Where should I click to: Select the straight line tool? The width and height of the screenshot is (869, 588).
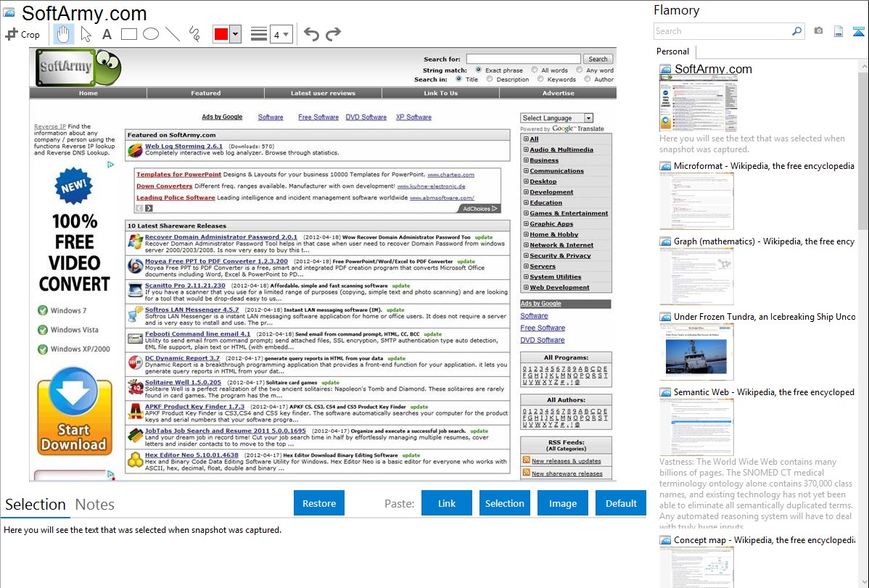click(173, 34)
